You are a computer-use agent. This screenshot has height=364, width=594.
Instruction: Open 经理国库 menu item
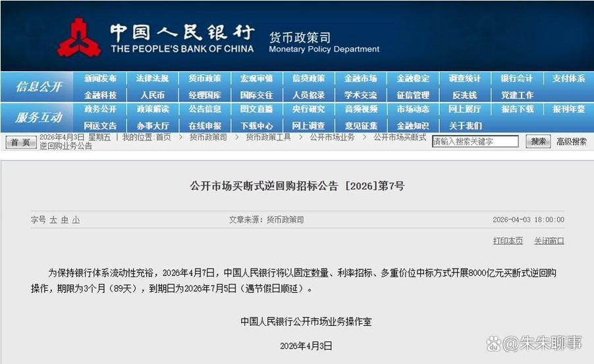point(205,95)
